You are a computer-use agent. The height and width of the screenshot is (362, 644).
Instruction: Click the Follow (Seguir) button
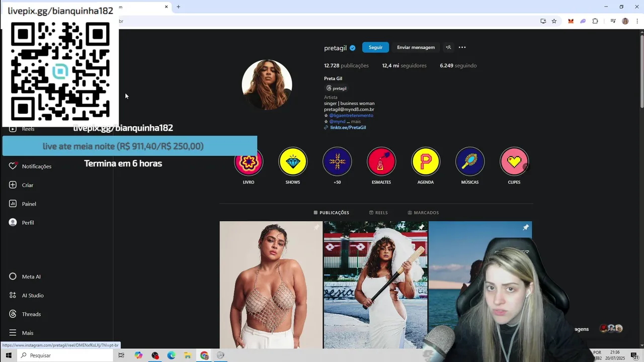click(x=375, y=47)
